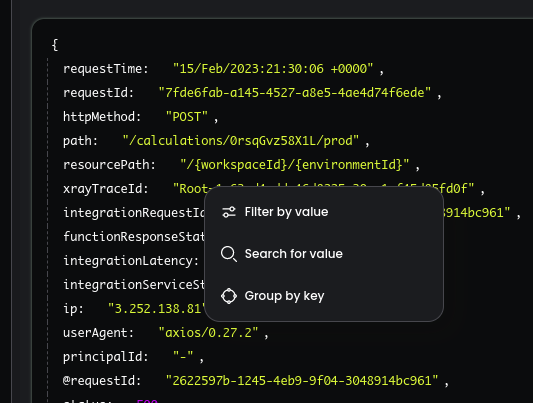Select value "/calculations/0rsqGvz58X1L/prod"
Image resolution: width=533 pixels, height=403 pixels.
point(241,141)
